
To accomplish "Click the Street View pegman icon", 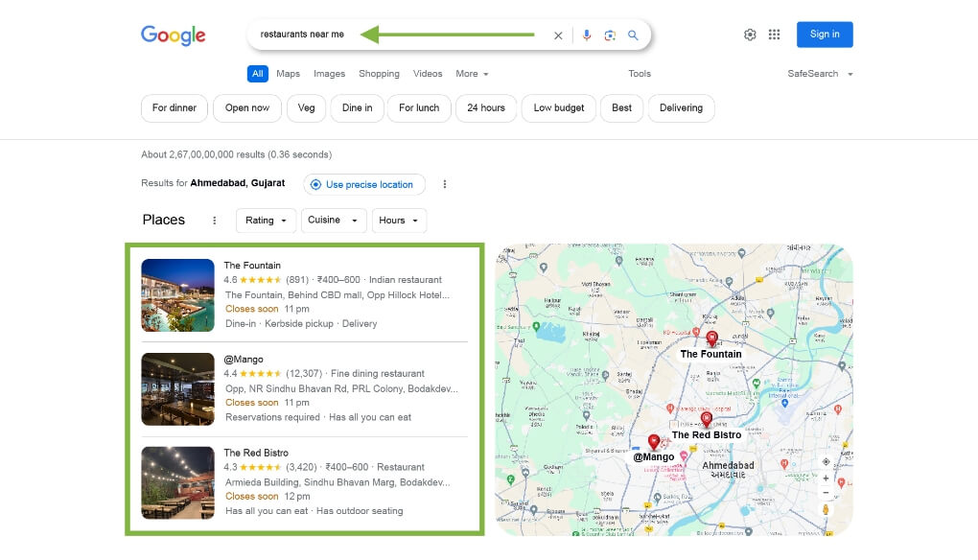I will coord(826,509).
